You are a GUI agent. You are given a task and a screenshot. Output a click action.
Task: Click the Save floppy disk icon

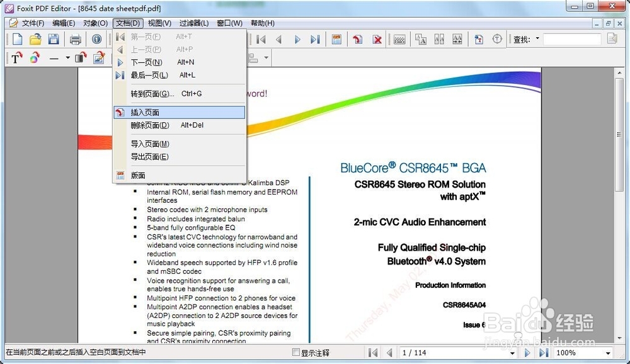[54, 39]
